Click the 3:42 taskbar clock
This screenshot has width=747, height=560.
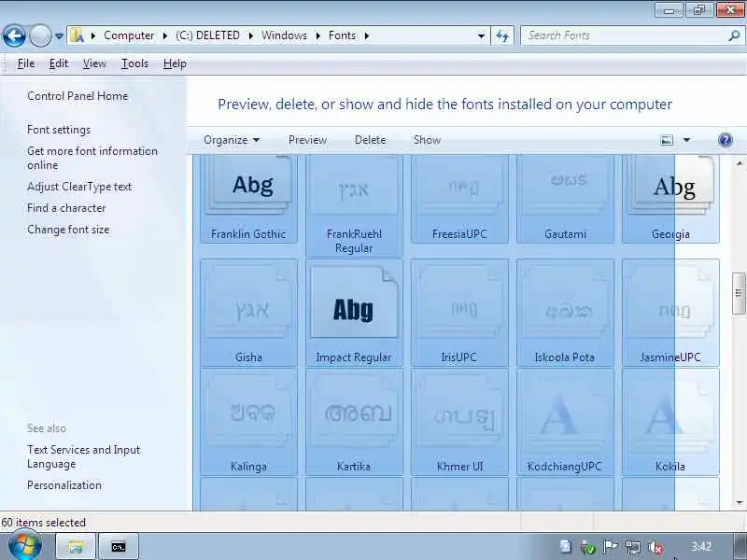click(701, 546)
